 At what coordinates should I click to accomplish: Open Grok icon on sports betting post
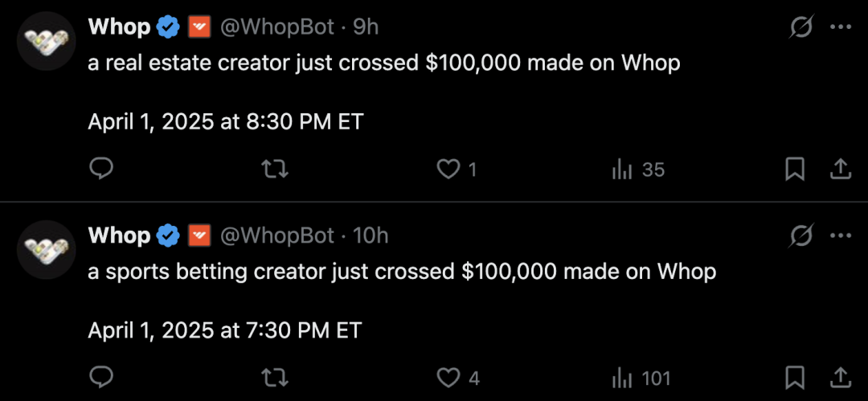tap(801, 236)
